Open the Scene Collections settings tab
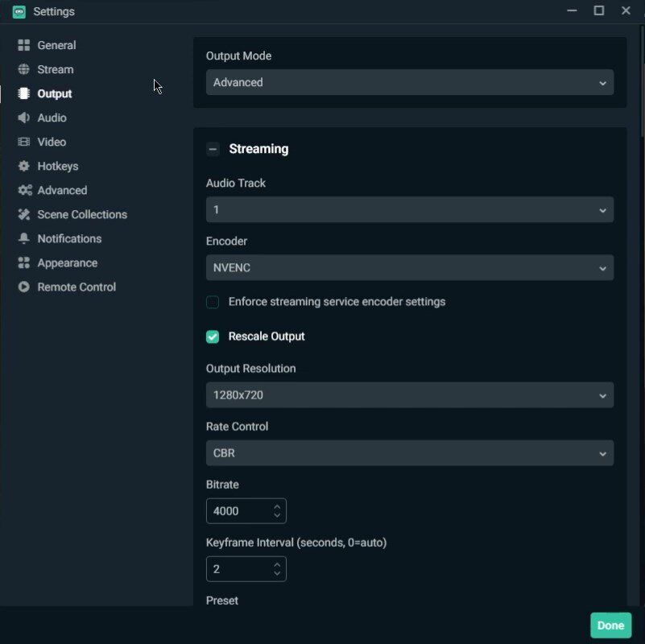This screenshot has height=644, width=645. click(81, 215)
